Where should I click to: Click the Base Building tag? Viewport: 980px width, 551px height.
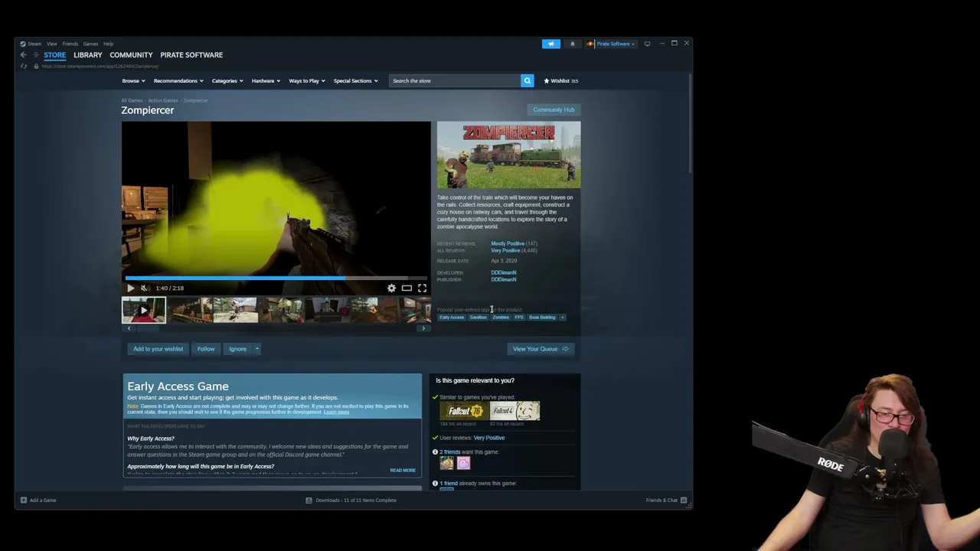click(542, 318)
